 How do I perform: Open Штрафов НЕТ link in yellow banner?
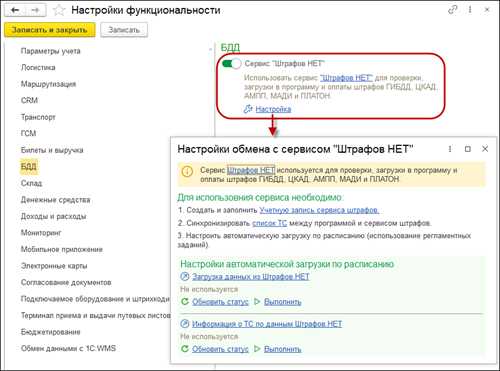pos(251,170)
